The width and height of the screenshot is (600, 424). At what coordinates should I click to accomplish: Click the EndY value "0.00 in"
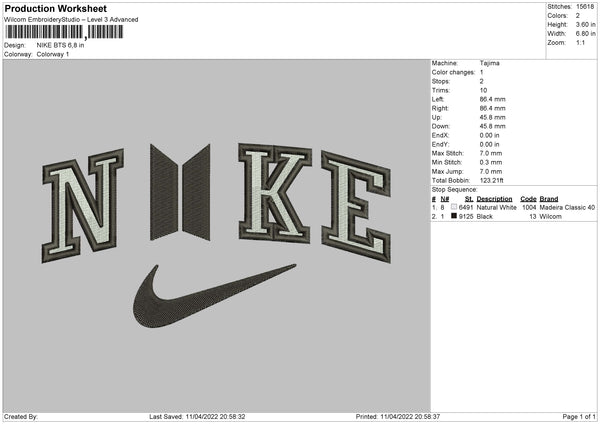point(489,144)
